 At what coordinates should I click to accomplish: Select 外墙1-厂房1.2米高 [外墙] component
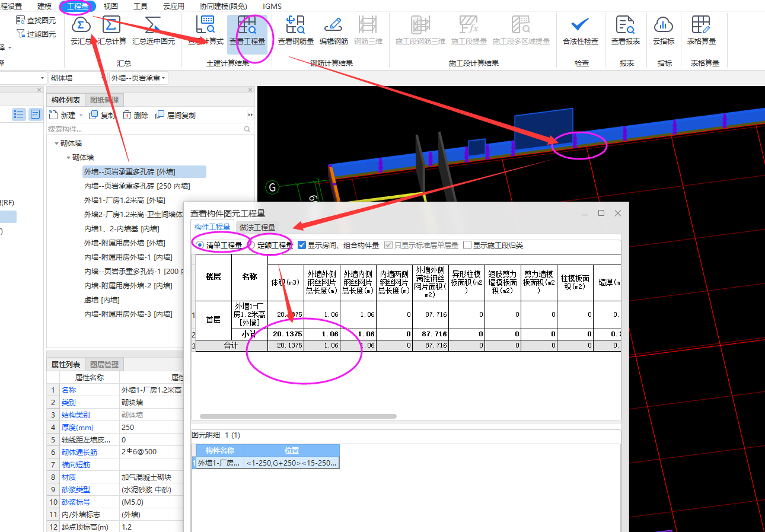coord(125,200)
